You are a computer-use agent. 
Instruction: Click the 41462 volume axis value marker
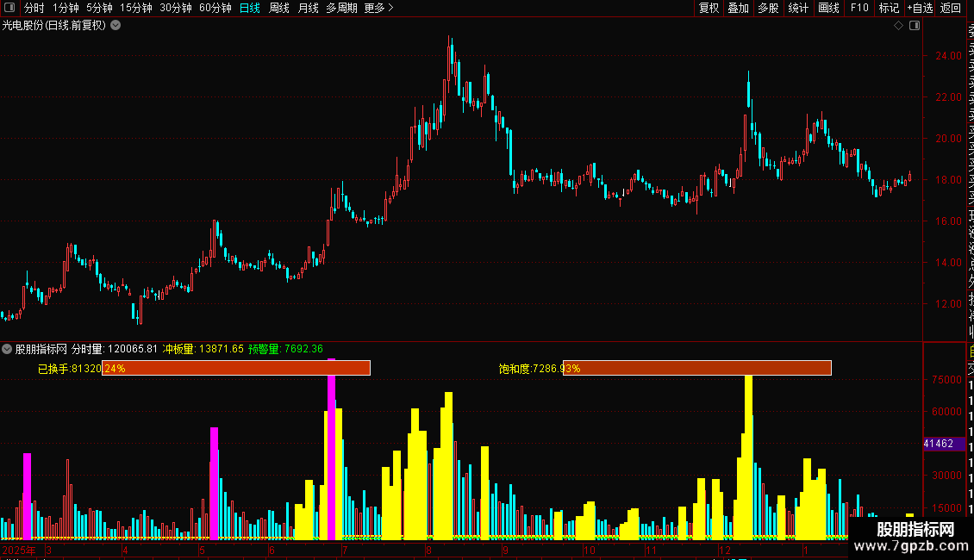point(944,444)
